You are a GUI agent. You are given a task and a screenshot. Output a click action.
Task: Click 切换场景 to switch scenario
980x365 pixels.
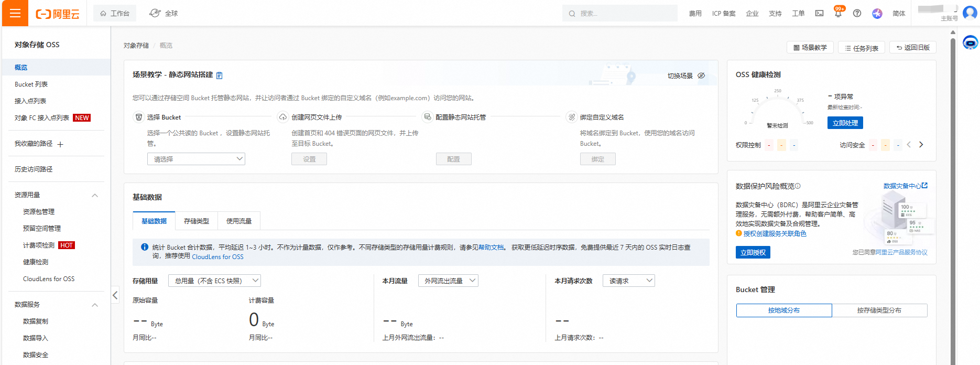680,76
